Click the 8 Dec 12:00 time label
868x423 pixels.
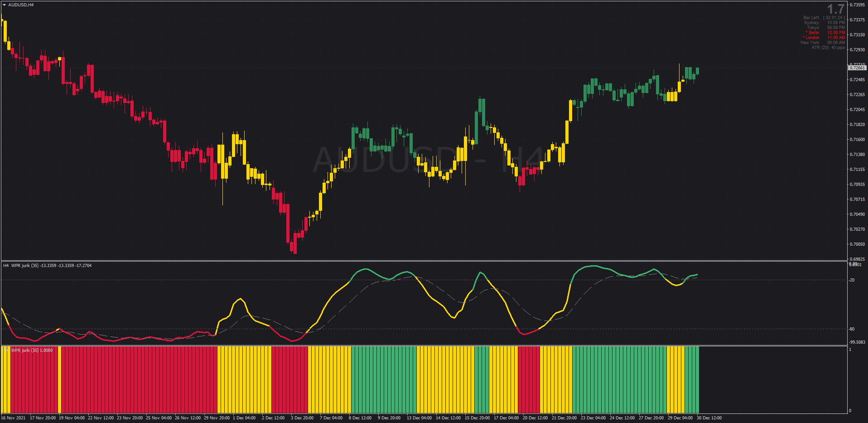tap(360, 418)
